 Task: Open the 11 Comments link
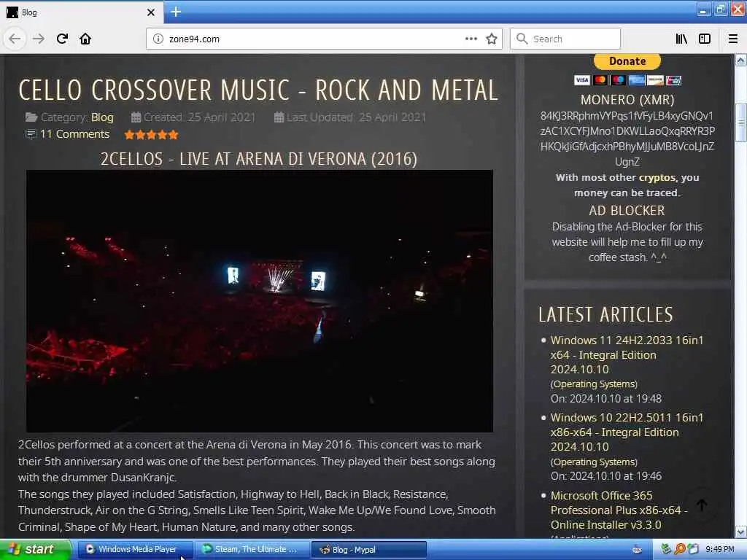pyautogui.click(x=74, y=134)
